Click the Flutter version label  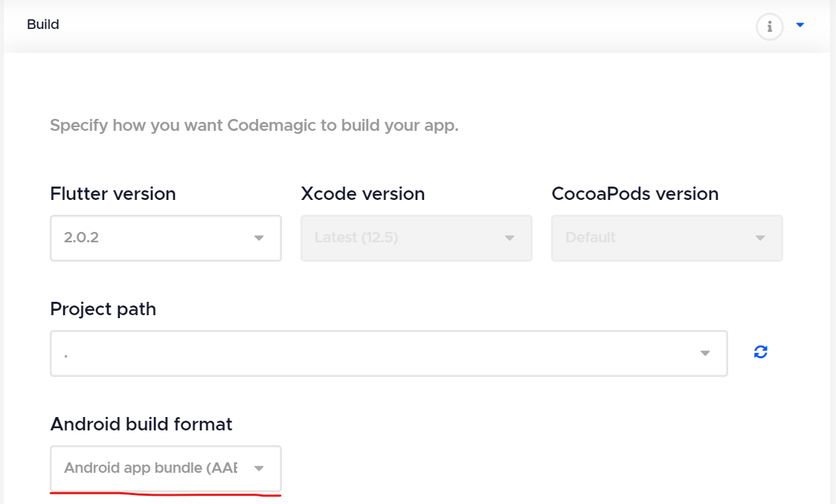click(x=113, y=194)
